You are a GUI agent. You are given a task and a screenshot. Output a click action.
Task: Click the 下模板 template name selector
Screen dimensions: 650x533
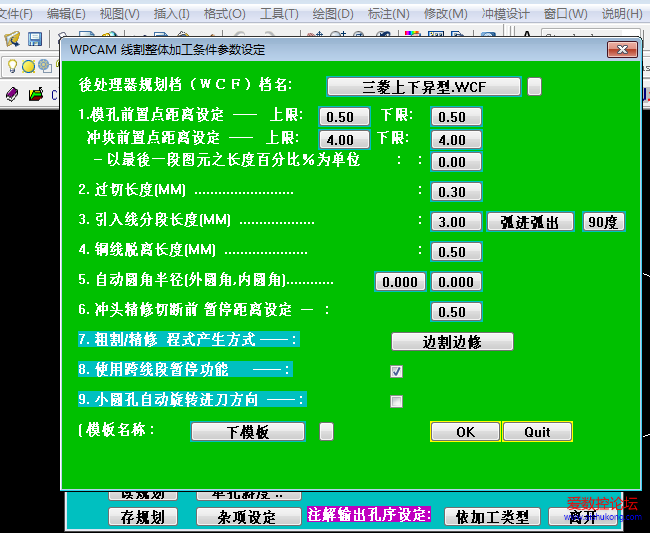(248, 431)
